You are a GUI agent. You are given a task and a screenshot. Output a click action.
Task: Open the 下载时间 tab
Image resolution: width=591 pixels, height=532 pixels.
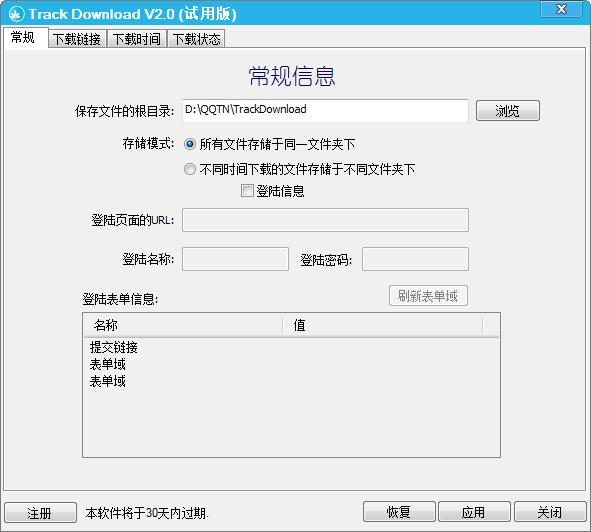point(137,39)
